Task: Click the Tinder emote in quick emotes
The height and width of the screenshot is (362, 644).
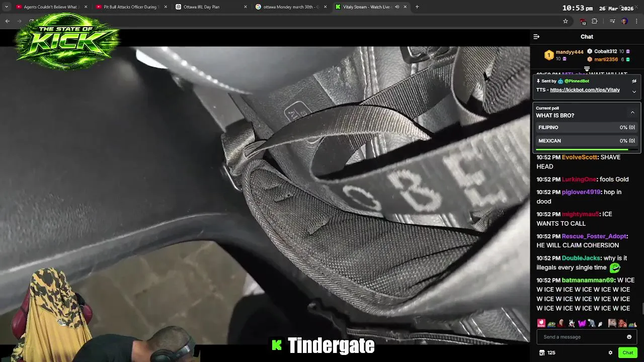Action: tap(541, 323)
